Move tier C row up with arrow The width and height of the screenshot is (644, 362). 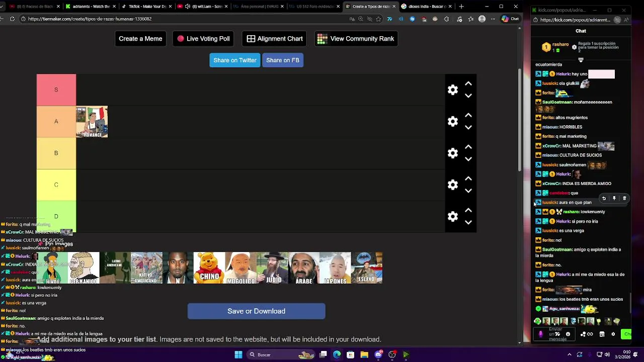click(468, 178)
